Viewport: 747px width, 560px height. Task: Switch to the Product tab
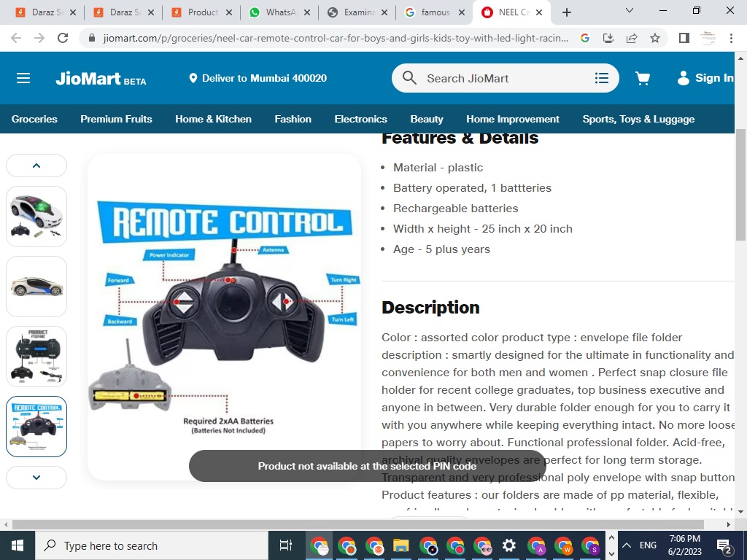(201, 12)
